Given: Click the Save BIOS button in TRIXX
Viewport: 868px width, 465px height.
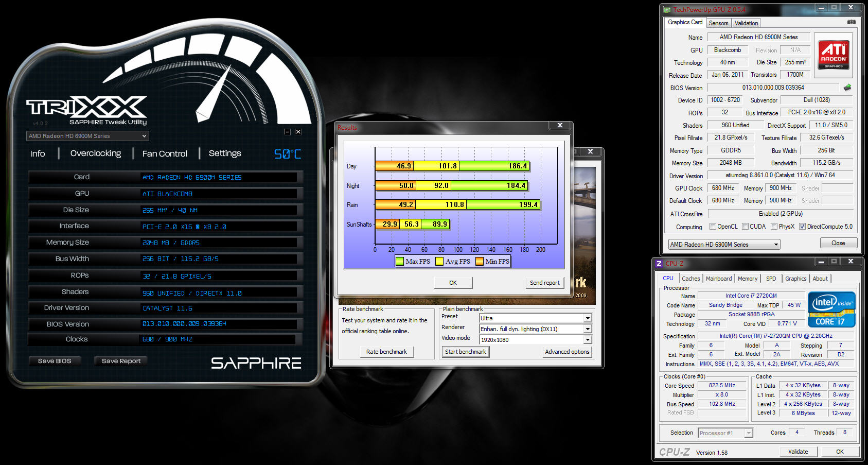Looking at the screenshot, I should (x=55, y=361).
